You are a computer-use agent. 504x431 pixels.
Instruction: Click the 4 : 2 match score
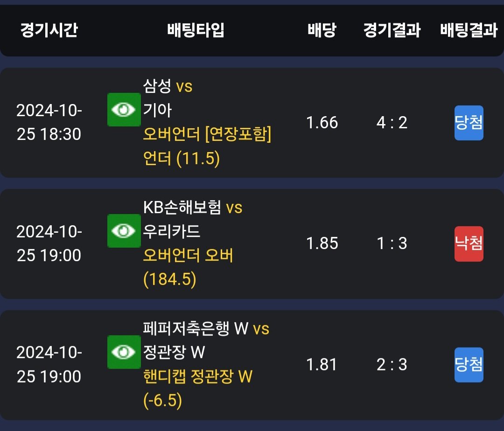392,122
